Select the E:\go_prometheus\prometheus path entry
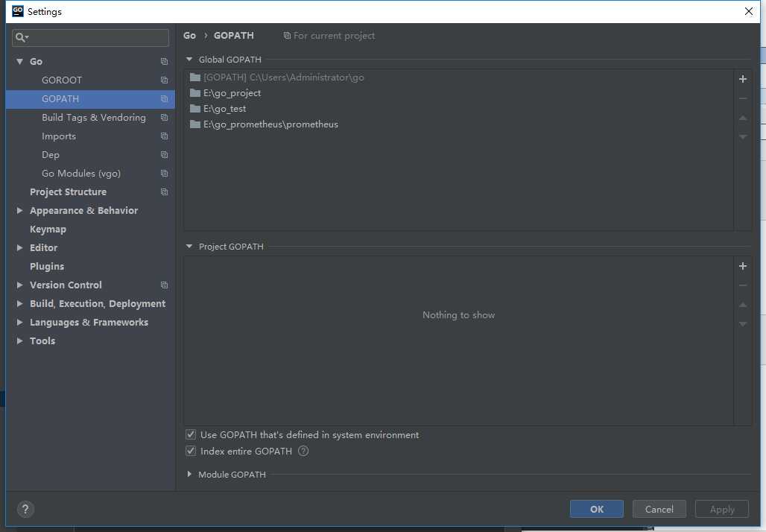 tap(459, 124)
